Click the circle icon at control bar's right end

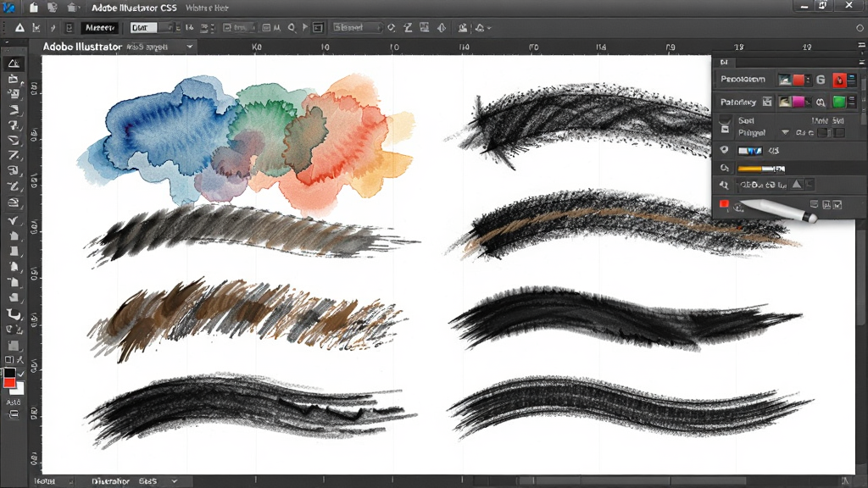point(860,28)
